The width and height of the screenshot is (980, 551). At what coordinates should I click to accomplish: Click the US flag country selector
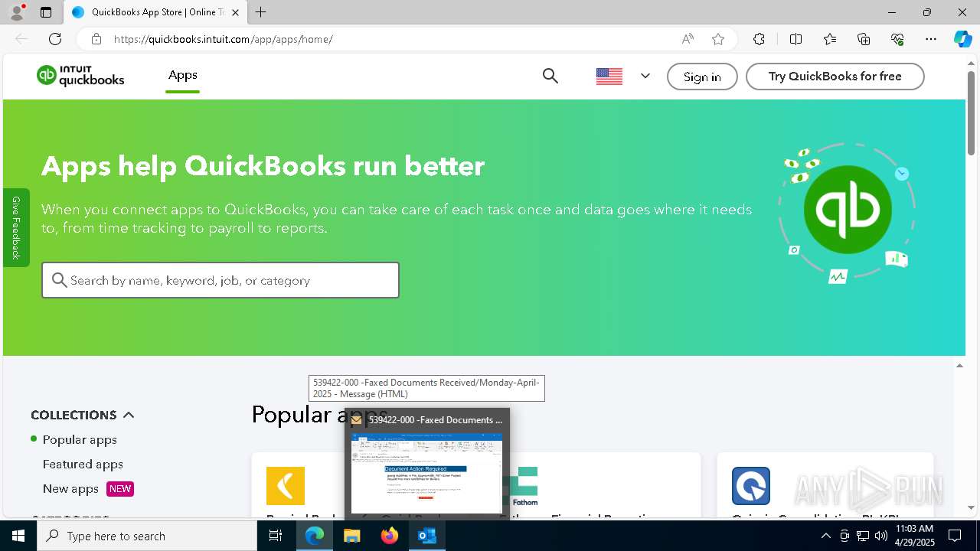pos(609,77)
